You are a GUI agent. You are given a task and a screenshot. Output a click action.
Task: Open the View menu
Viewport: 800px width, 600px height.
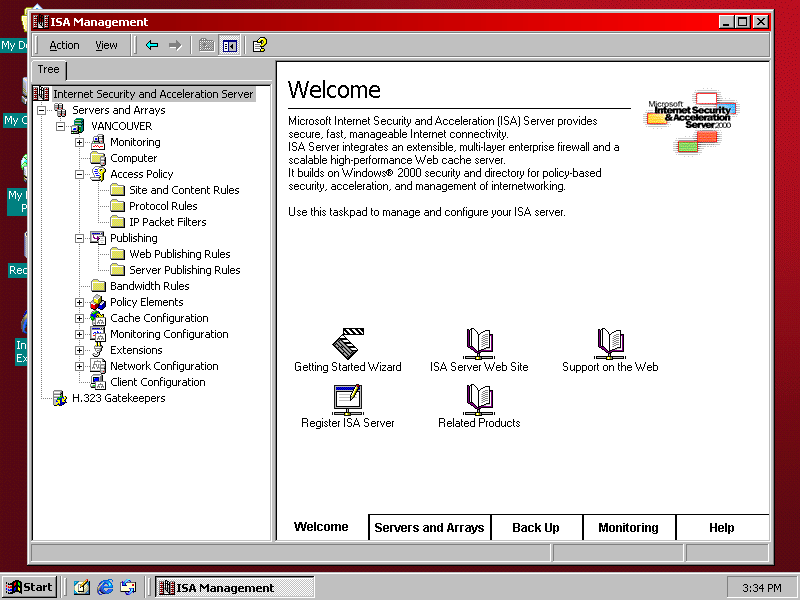coord(106,45)
